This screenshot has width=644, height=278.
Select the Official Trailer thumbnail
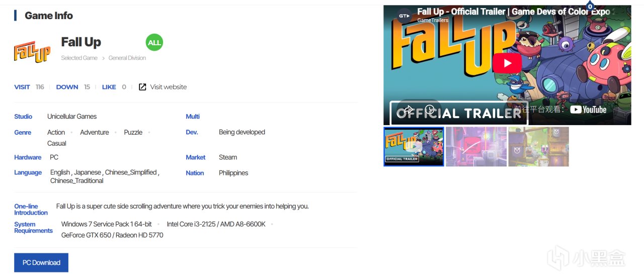click(x=414, y=146)
